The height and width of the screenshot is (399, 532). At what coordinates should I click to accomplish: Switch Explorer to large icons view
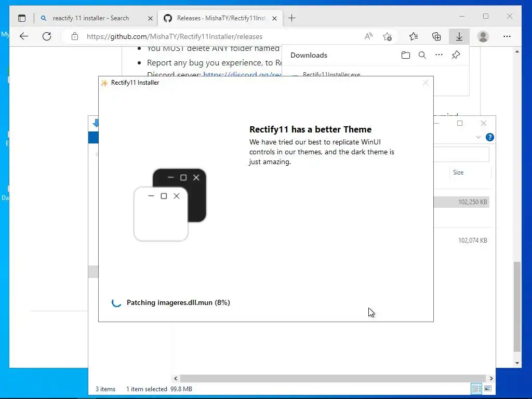(x=488, y=389)
